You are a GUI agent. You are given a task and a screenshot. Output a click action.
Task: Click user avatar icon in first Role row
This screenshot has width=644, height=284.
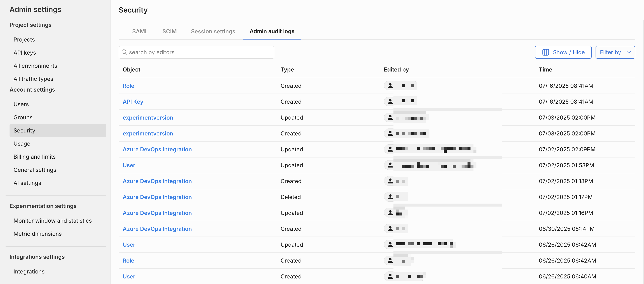(390, 86)
